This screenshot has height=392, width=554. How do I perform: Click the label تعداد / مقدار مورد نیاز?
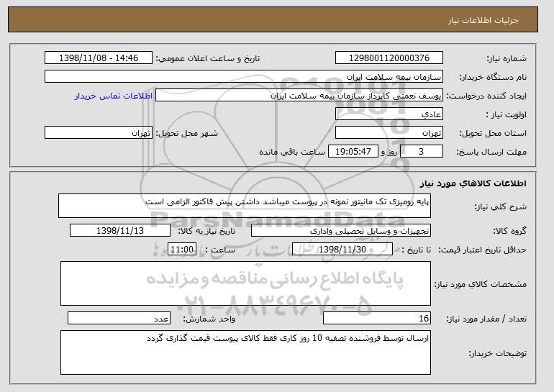tap(486, 319)
